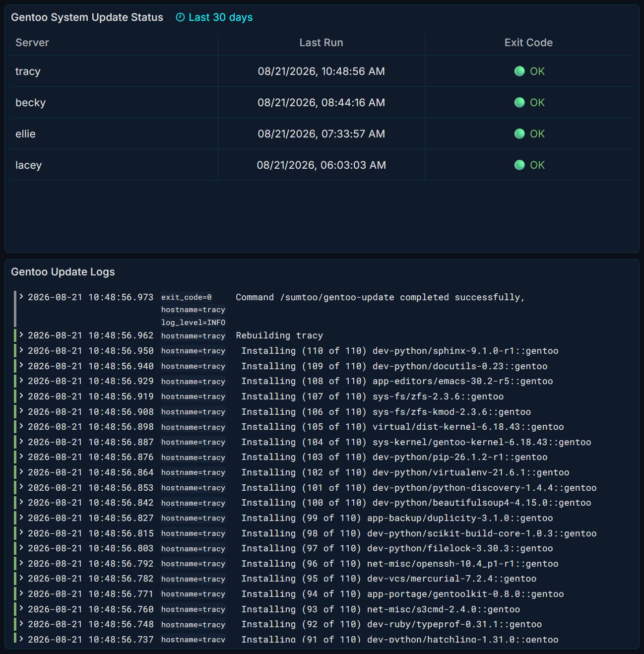644x654 pixels.
Task: Click the 08/21/2026, 08:44:16 AM cell
Action: tap(321, 103)
